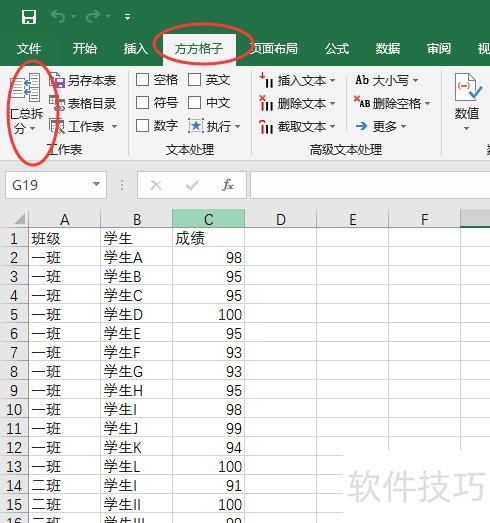Open the 插入文本 tool
The width and height of the screenshot is (490, 523).
pos(297,80)
